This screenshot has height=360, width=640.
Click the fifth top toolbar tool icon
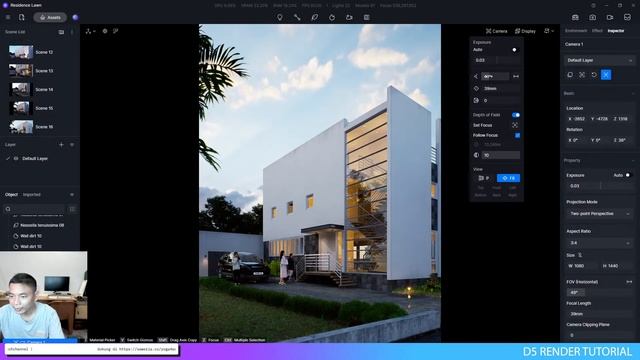coord(349,18)
